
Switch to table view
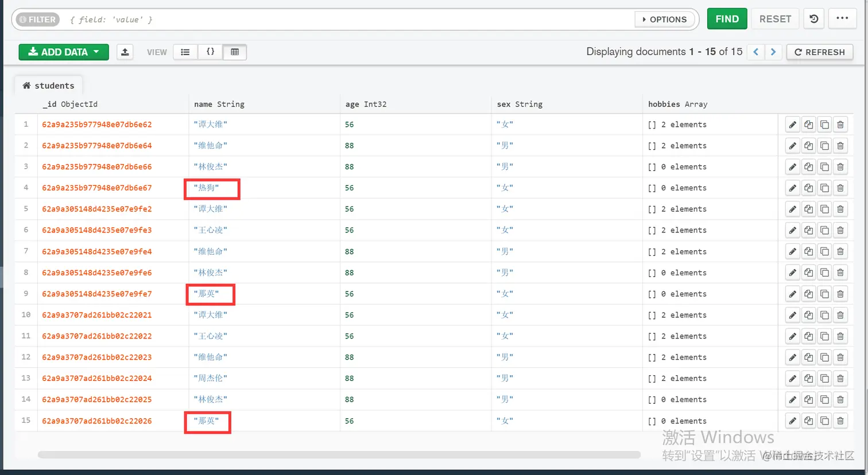235,52
